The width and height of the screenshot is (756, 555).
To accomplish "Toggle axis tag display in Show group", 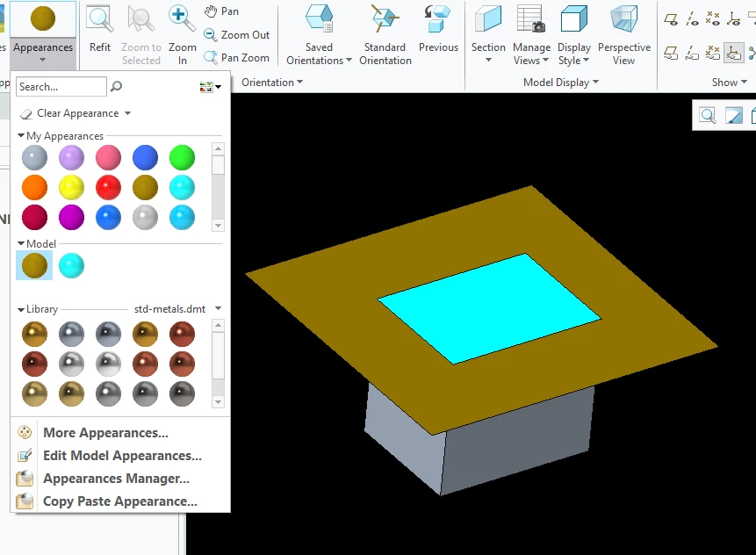I will (693, 53).
